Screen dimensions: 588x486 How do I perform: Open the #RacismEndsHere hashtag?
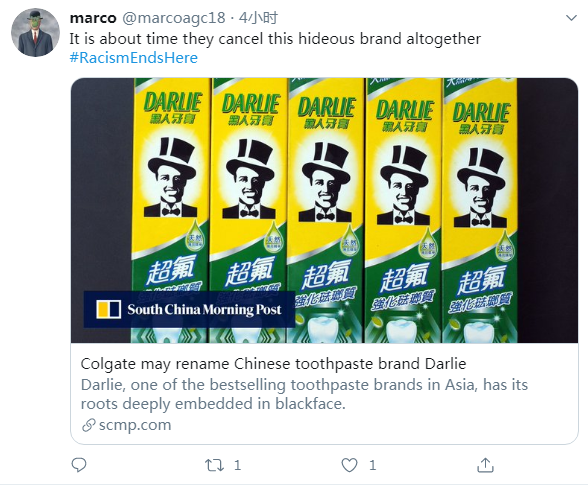coord(134,58)
